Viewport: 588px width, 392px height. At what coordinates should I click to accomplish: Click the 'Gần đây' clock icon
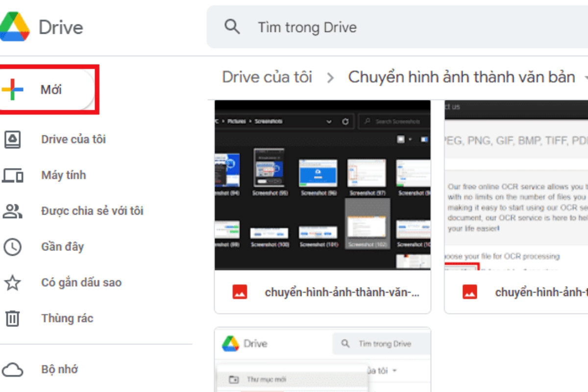pos(12,247)
